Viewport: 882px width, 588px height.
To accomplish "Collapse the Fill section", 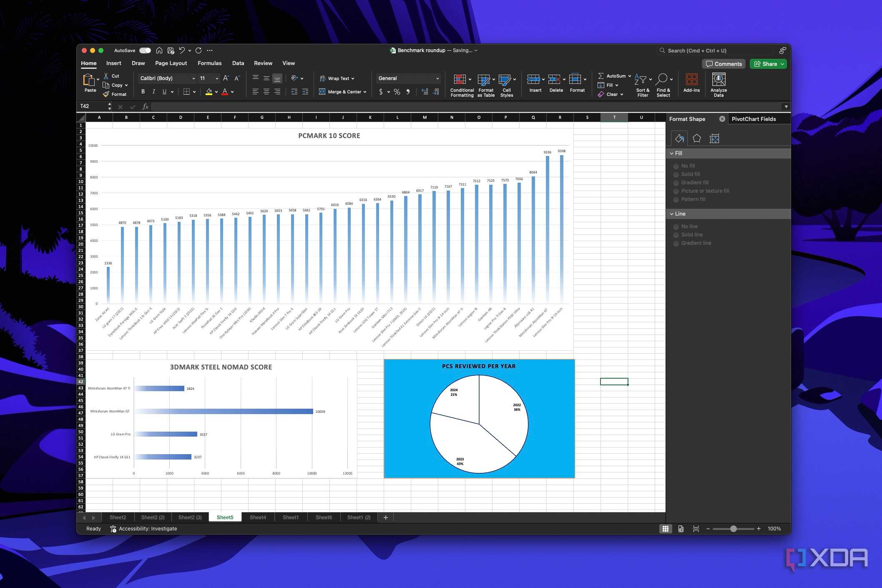I will (x=671, y=153).
